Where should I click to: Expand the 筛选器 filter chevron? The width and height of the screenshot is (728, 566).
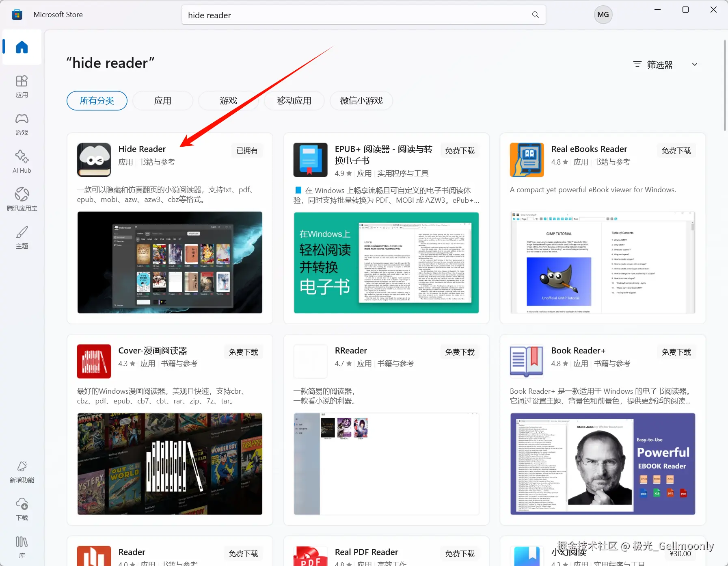[x=695, y=64]
